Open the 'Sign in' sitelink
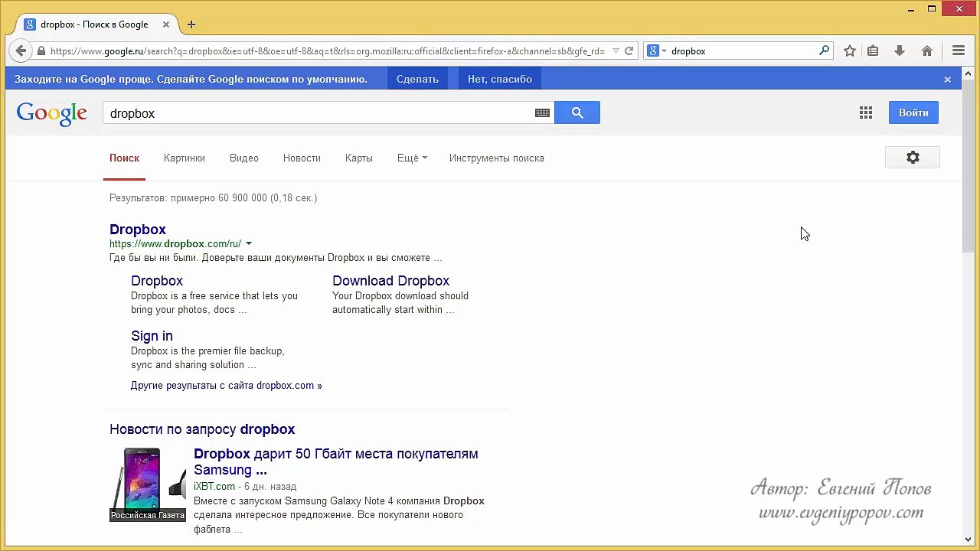This screenshot has width=980, height=551. [152, 336]
